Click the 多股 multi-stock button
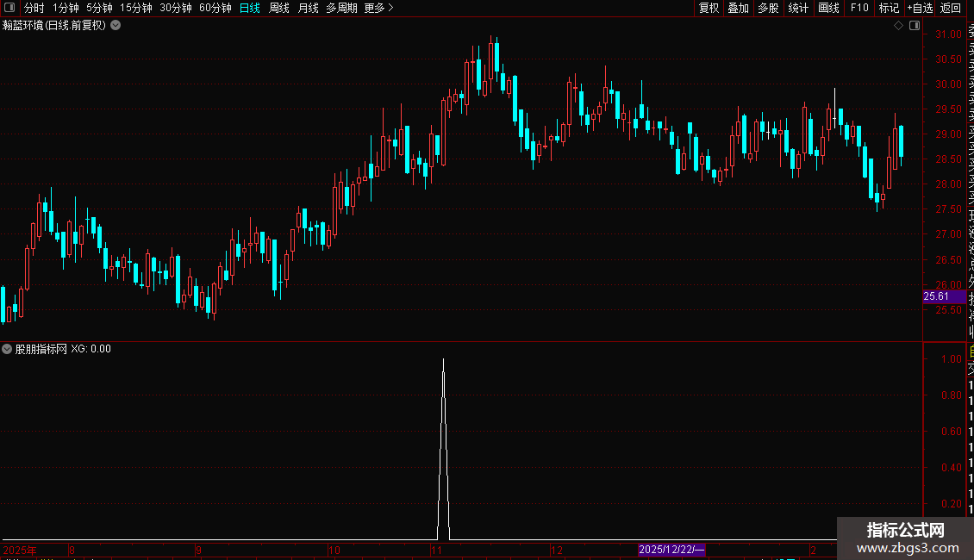974x560 pixels. (768, 8)
